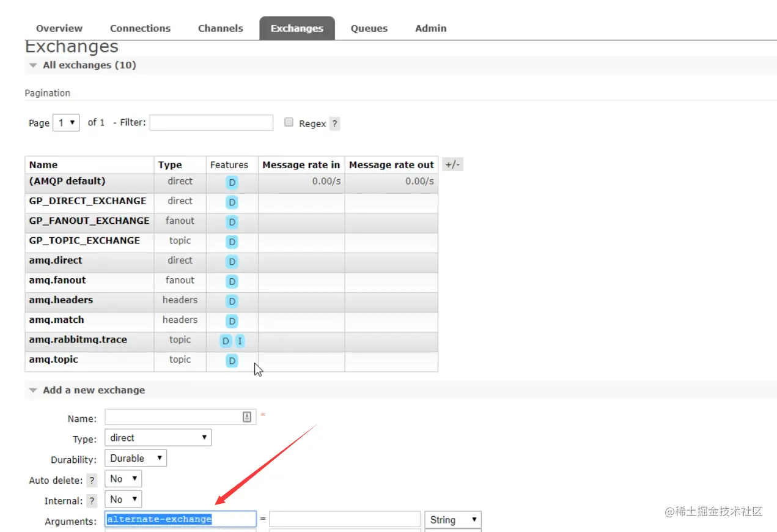Click the +/- column toggle button
The width and height of the screenshot is (777, 532).
[452, 164]
